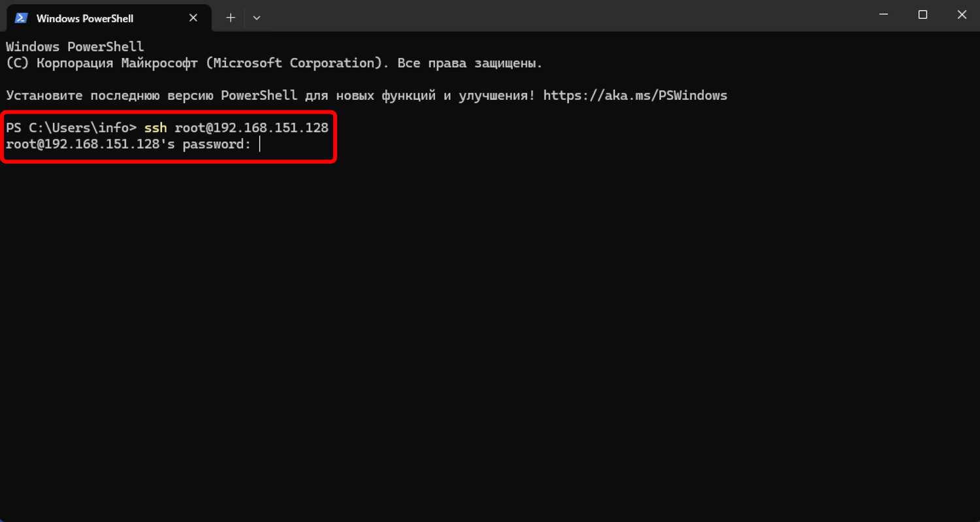Click the PS C:\Users\info> prompt text
The height and width of the screenshot is (522, 980).
(71, 127)
